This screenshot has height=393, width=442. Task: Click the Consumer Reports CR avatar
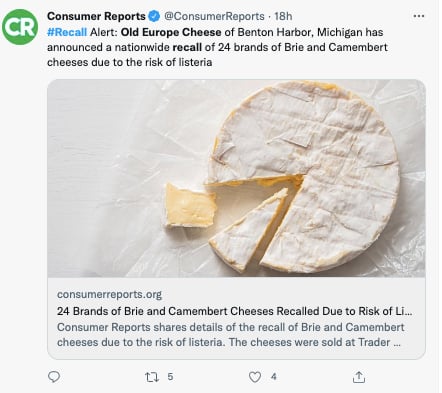coord(20,27)
